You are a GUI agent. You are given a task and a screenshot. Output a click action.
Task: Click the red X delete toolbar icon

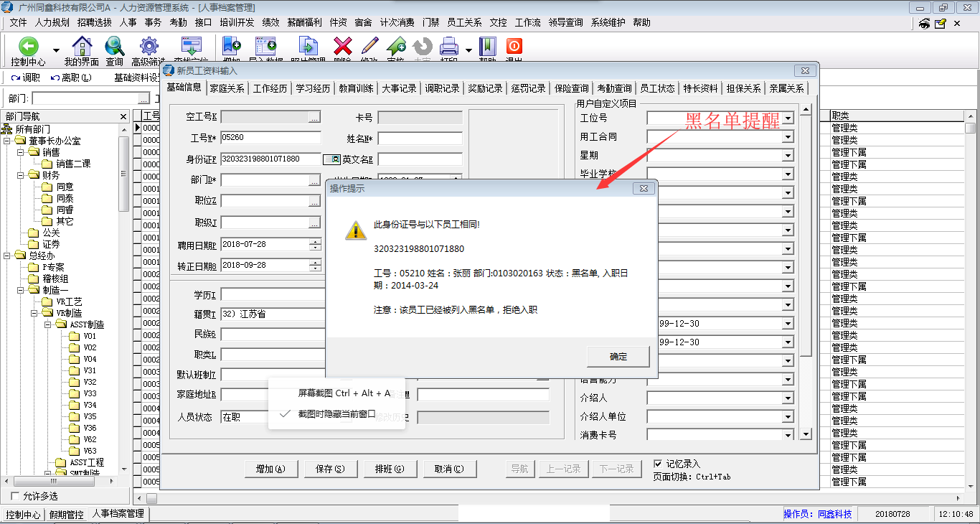click(343, 47)
